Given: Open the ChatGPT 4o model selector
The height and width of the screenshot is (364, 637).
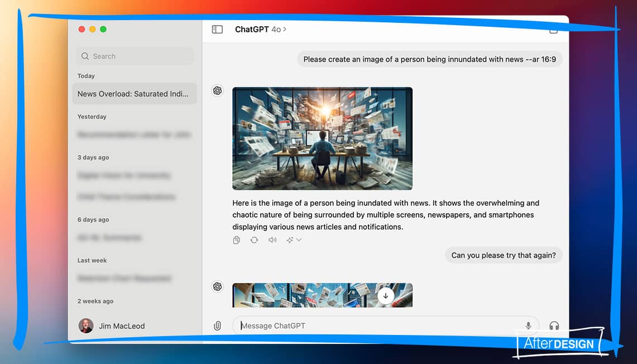Looking at the screenshot, I should (260, 30).
